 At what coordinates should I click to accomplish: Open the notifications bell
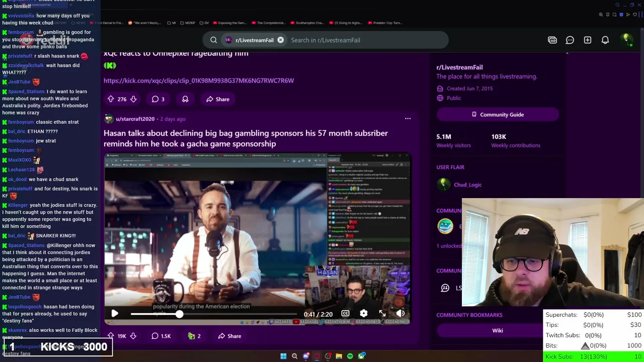tap(605, 40)
